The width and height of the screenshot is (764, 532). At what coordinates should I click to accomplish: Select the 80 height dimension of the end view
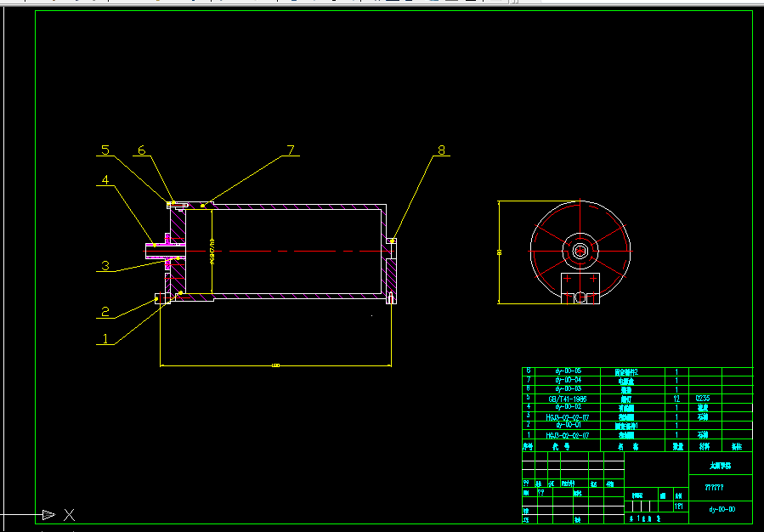click(x=500, y=252)
